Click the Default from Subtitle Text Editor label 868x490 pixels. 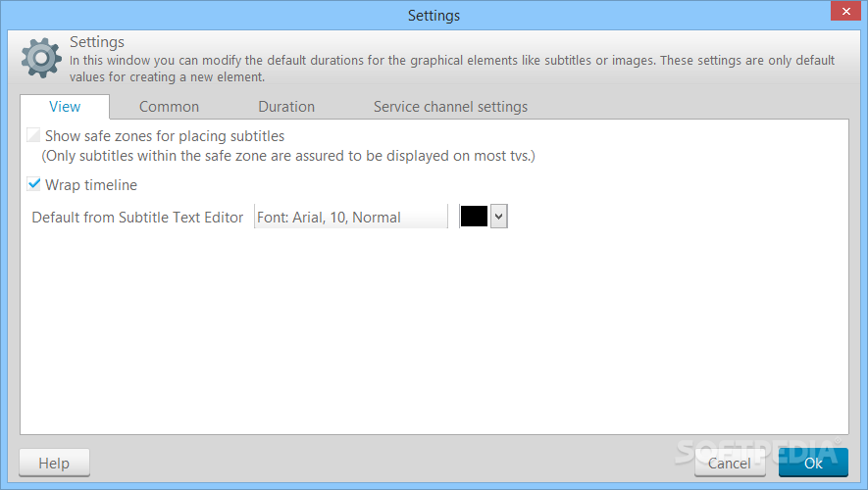[x=137, y=218]
